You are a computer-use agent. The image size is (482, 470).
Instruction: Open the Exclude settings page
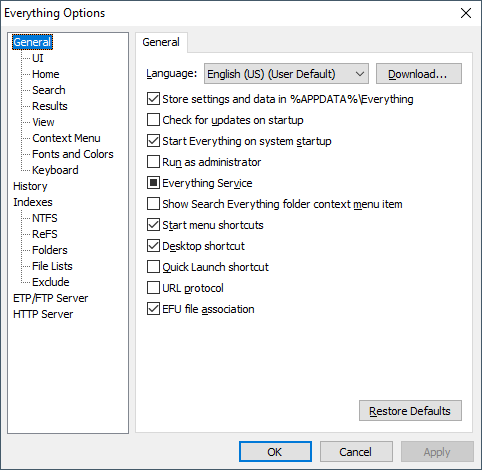51,282
